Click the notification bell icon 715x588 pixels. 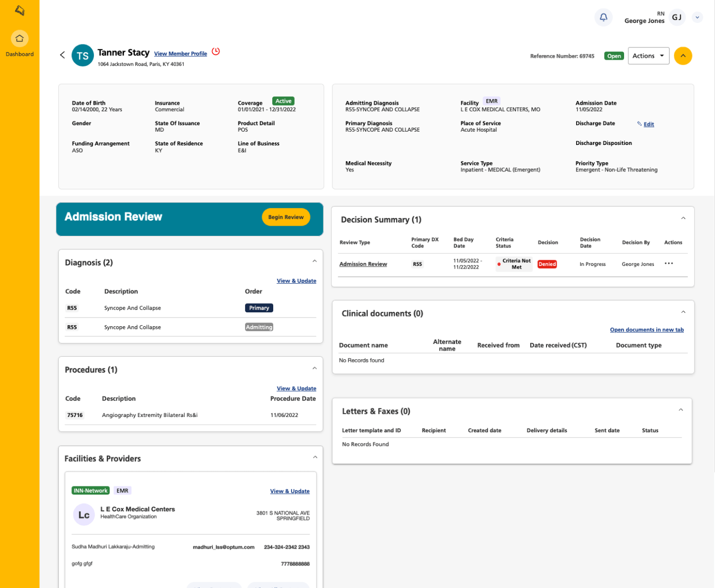[603, 17]
